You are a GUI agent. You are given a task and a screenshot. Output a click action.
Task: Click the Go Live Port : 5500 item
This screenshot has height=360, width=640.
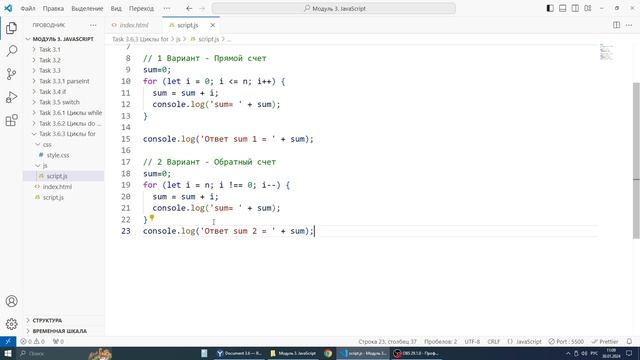tap(566, 341)
